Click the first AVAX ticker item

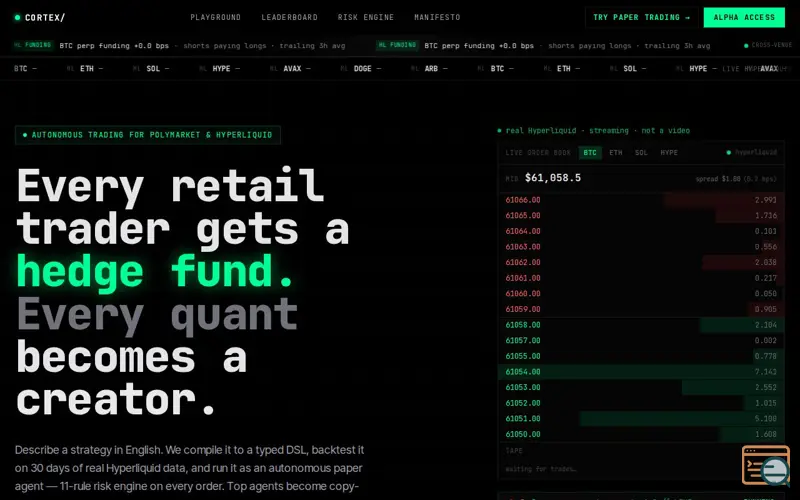click(x=291, y=68)
